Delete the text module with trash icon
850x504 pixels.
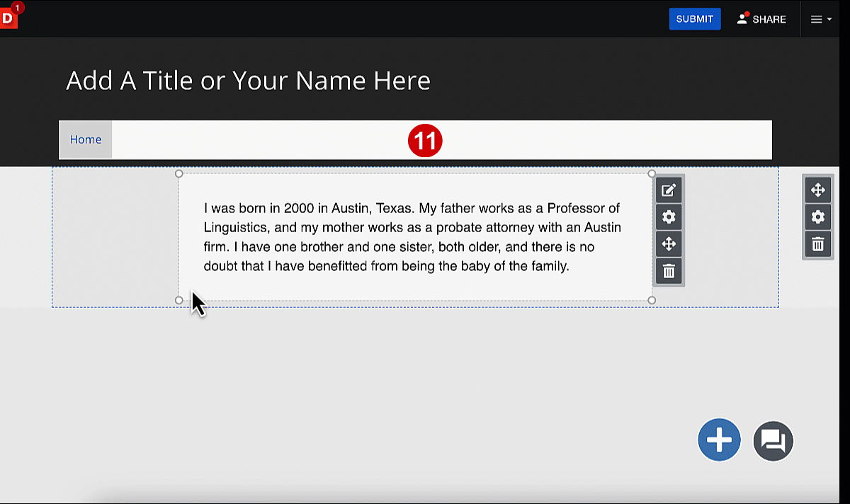(669, 271)
